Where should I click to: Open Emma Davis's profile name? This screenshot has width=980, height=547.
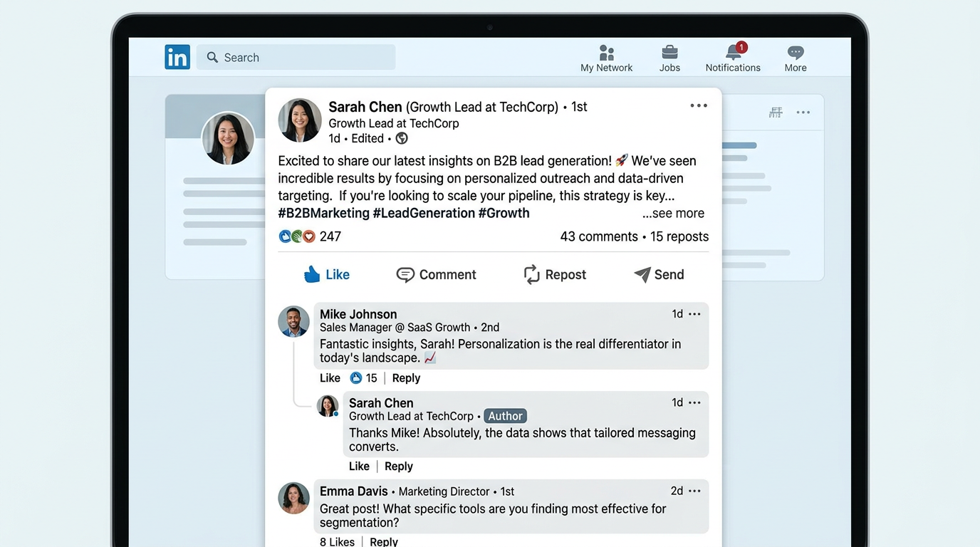354,491
